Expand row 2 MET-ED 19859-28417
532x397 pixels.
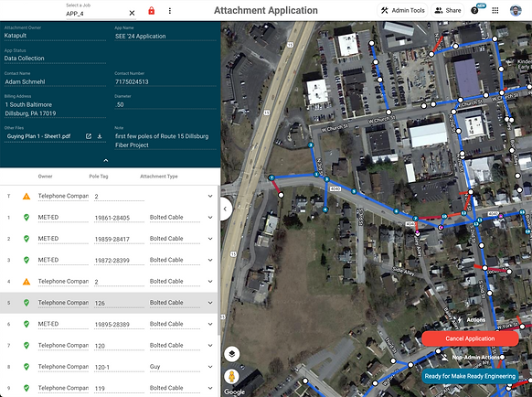[x=210, y=239]
